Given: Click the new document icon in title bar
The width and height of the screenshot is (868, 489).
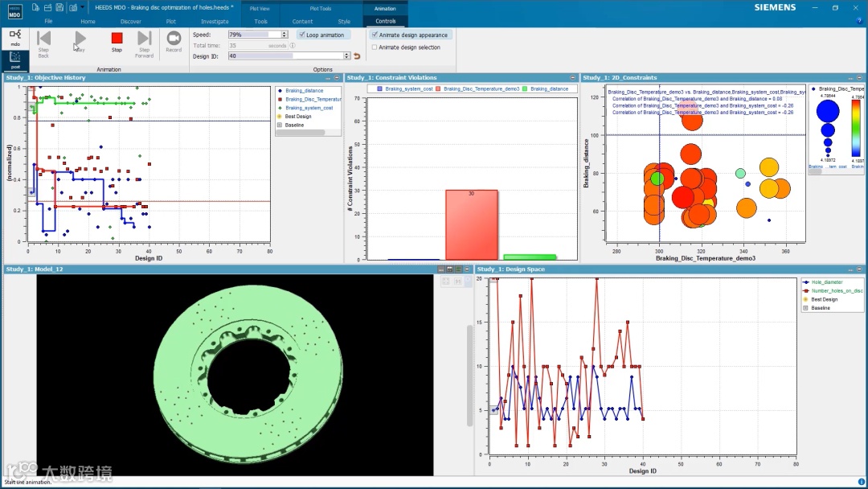Looking at the screenshot, I should click(36, 7).
